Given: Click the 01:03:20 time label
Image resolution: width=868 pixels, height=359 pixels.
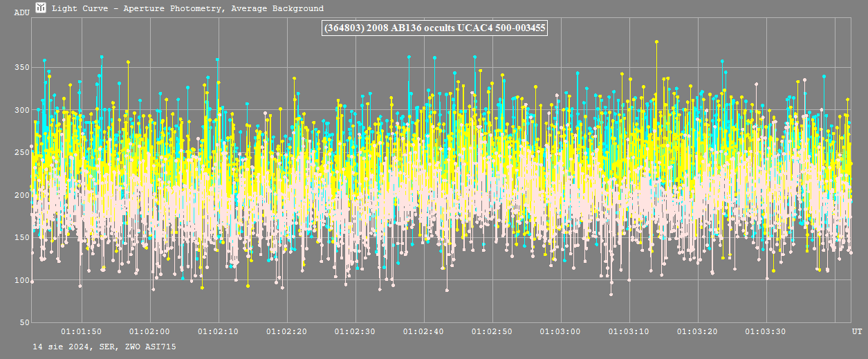Looking at the screenshot, I should tap(698, 331).
